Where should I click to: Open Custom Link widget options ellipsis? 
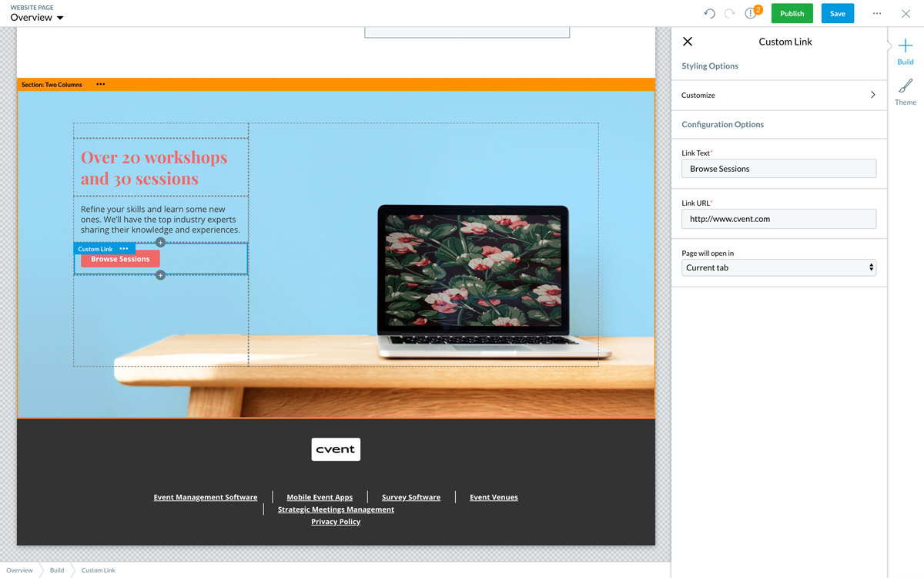[x=124, y=249]
